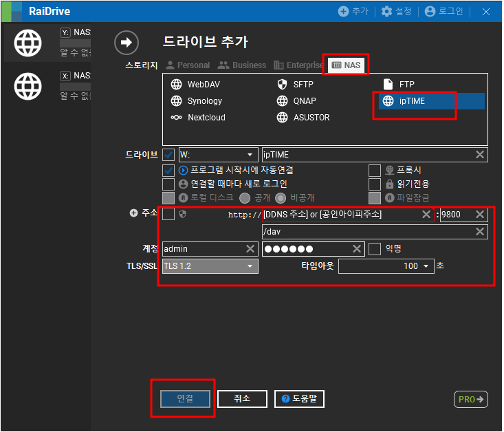Click the PRO upgrade button
This screenshot has width=504, height=432.
pyautogui.click(x=471, y=400)
